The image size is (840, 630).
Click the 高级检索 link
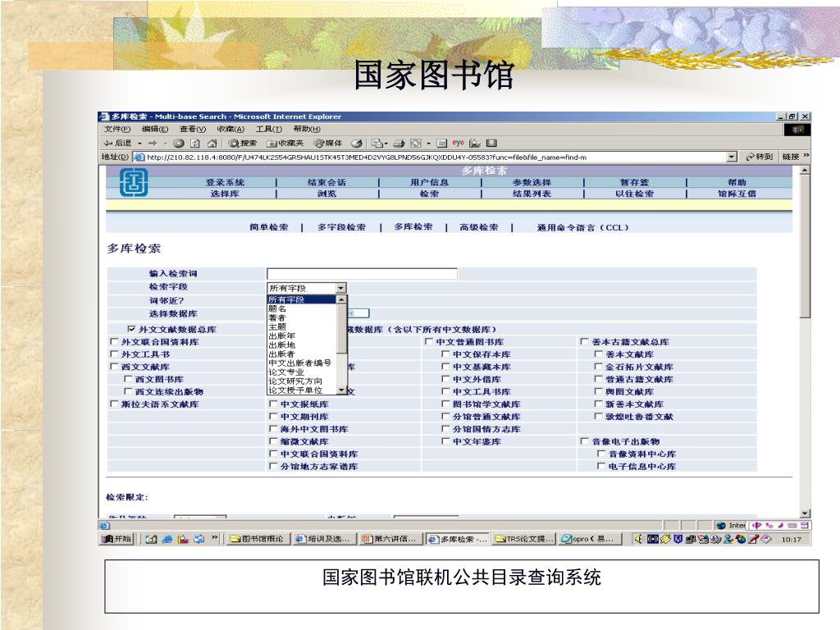(x=478, y=227)
